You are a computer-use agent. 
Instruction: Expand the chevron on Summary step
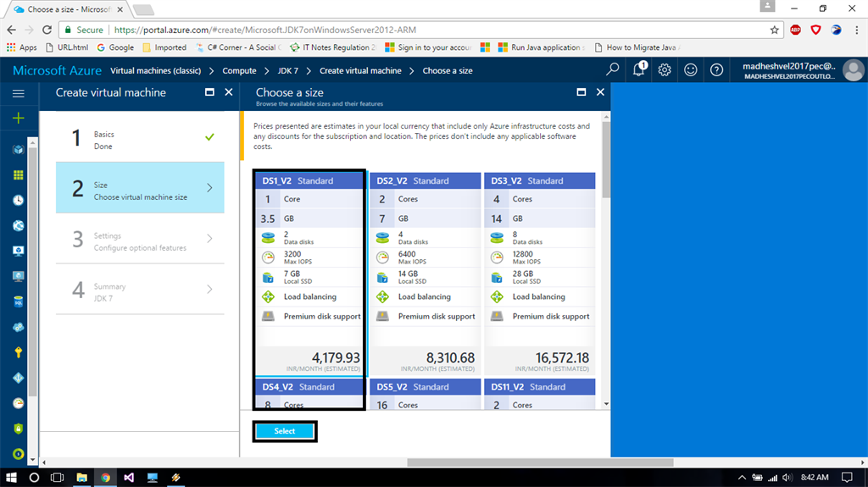(210, 289)
